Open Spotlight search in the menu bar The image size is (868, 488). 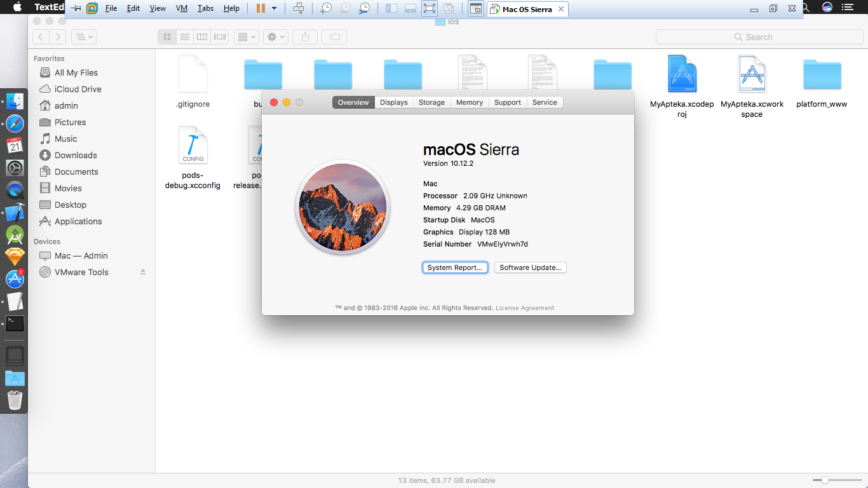tap(805, 8)
